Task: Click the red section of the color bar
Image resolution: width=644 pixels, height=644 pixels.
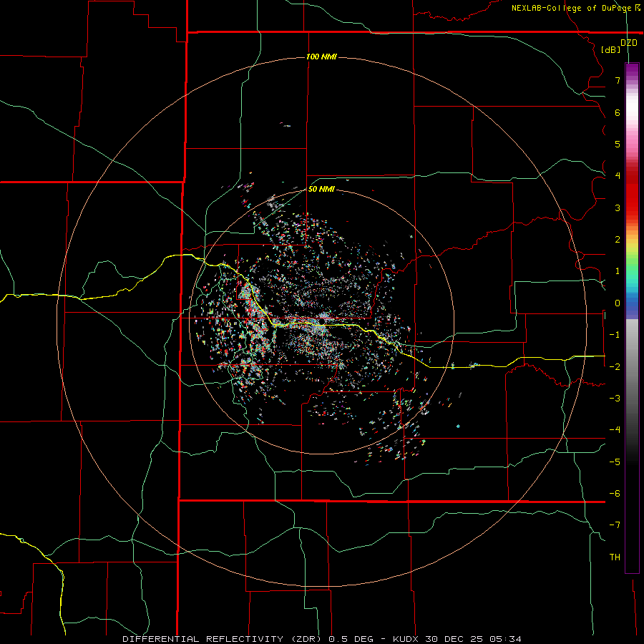Action: point(632,193)
